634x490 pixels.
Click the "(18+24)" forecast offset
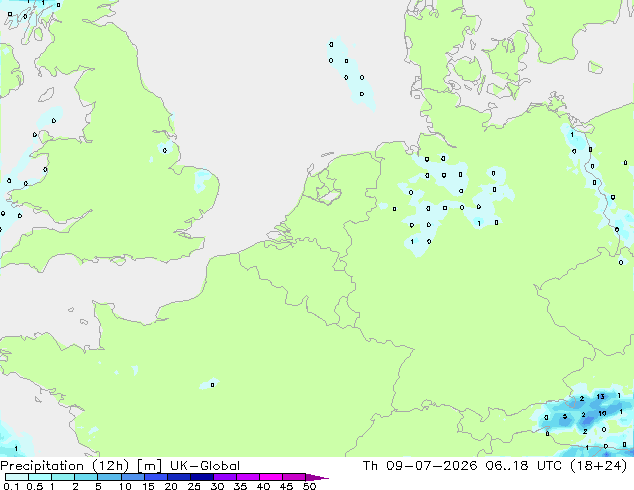[x=598, y=466]
